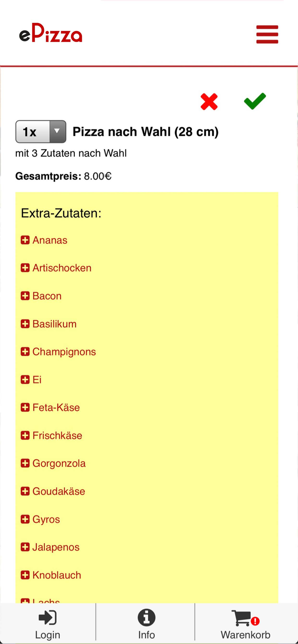Screen dimensions: 298x644
Task: Click the plus icon beside Ananas
Action: (x=25, y=240)
